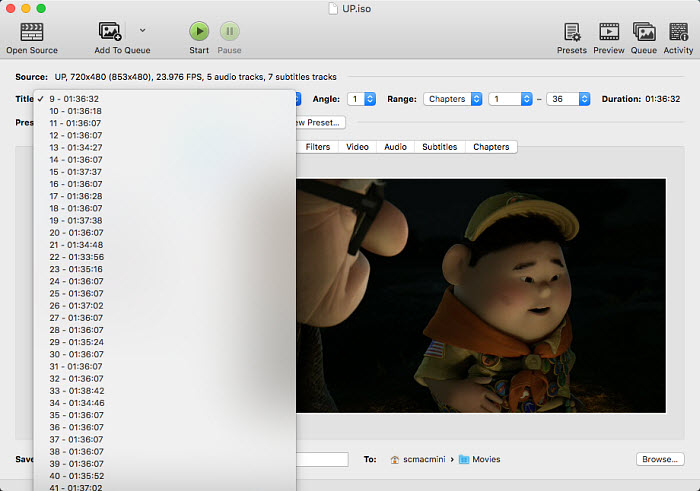Choose title 23 - 01:35:16
This screenshot has width=700, height=491.
click(x=164, y=269)
